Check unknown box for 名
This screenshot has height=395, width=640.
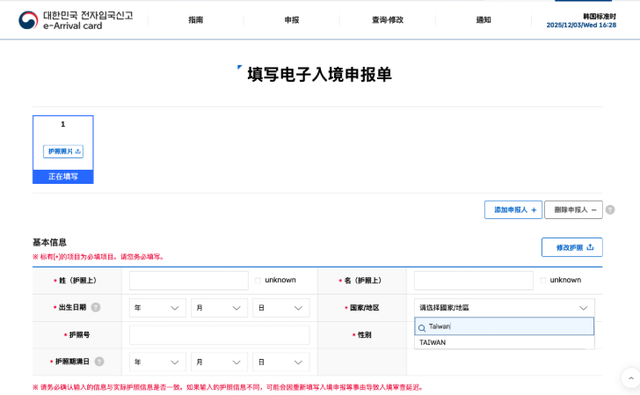click(x=542, y=280)
